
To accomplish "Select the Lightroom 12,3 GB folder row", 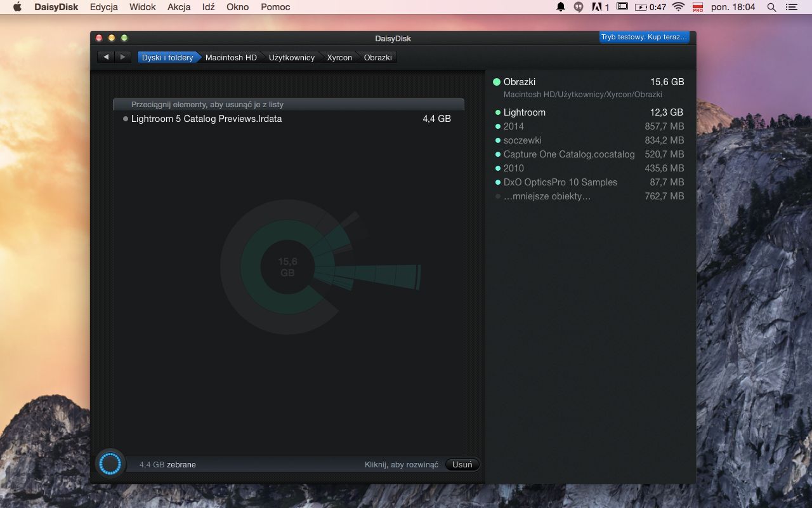I will point(589,112).
